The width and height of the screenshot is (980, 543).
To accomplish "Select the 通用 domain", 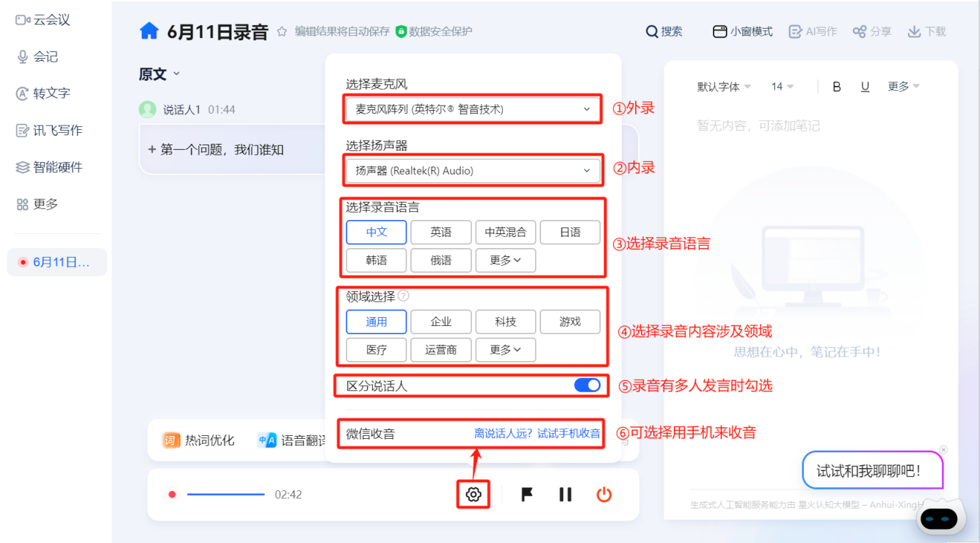I will click(x=377, y=321).
